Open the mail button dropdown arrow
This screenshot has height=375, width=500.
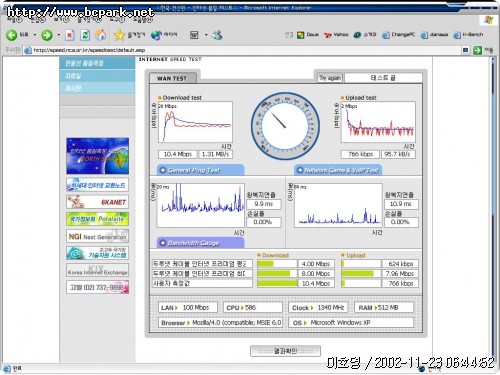click(x=206, y=35)
